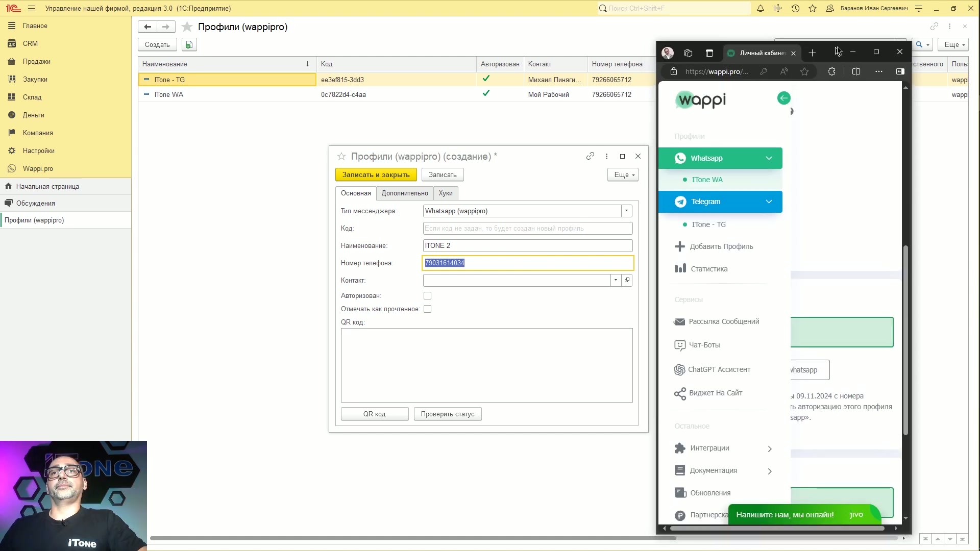
Task: Click the Записать и закрыть button
Action: [x=376, y=174]
